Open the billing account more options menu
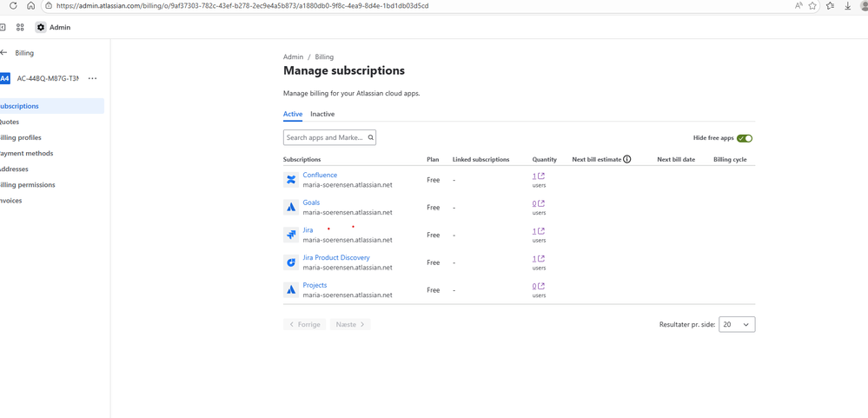This screenshot has width=868, height=418. [93, 78]
